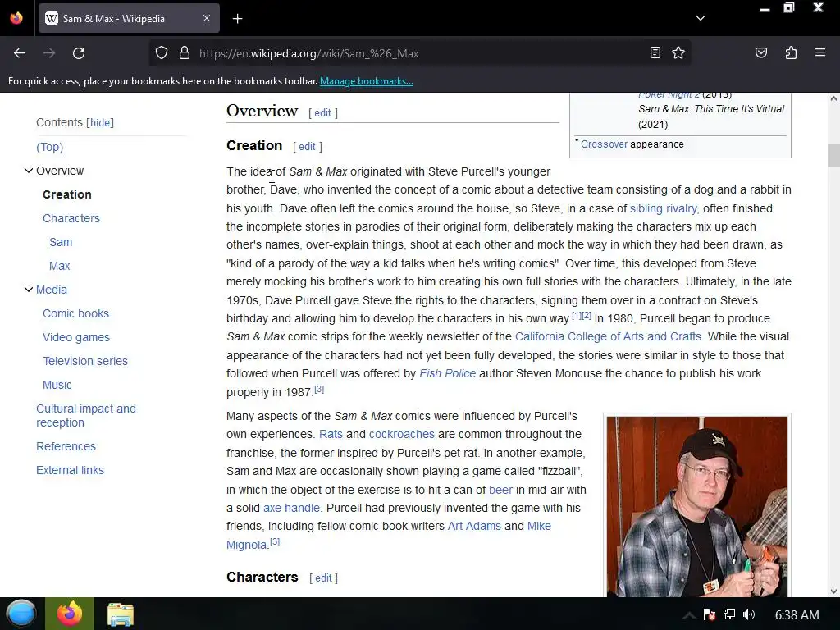Open the Crossover link in infobox

click(x=604, y=144)
